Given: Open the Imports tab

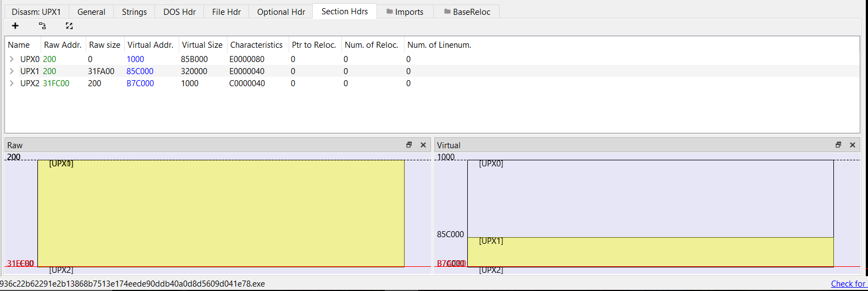Looking at the screenshot, I should click(405, 12).
